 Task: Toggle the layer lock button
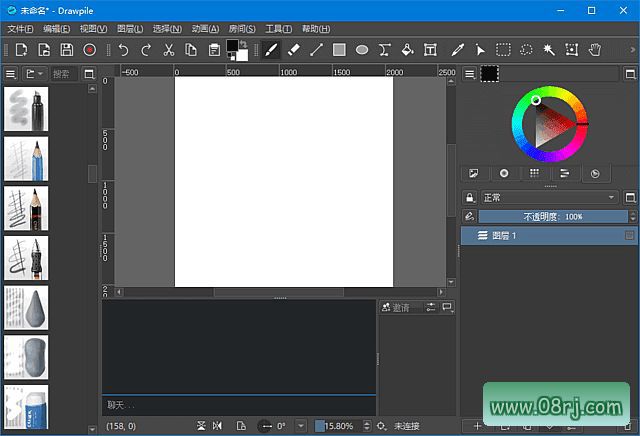[470, 197]
